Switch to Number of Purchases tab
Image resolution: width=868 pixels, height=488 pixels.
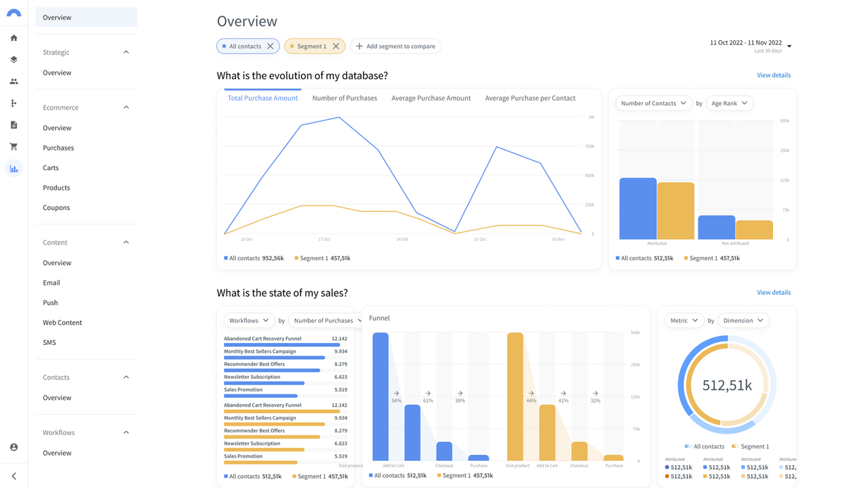[x=344, y=98]
